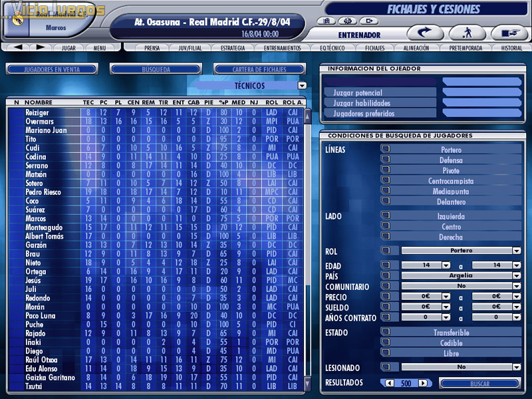Image resolution: width=532 pixels, height=399 pixels.
Task: Open the TÉCNICOS view dropdown
Action: pos(302,86)
